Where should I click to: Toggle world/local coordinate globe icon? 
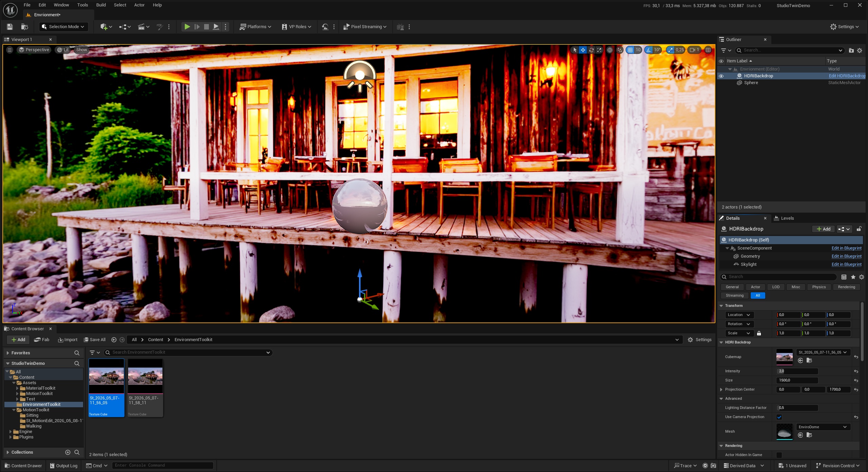pyautogui.click(x=610, y=50)
